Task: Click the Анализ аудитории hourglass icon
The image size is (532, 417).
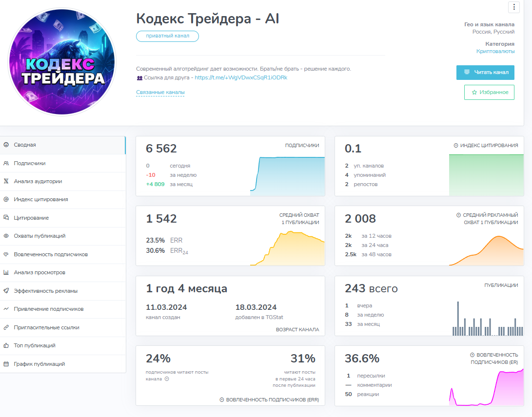Action: tap(6, 181)
